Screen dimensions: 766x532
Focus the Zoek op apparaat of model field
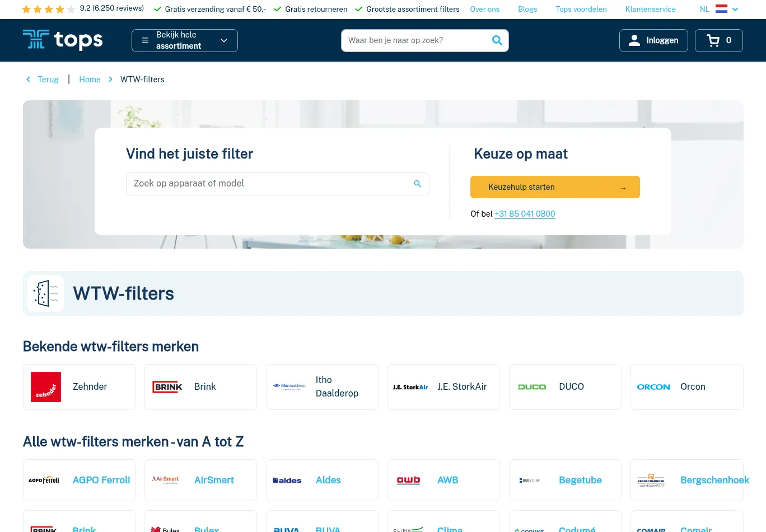pos(269,184)
